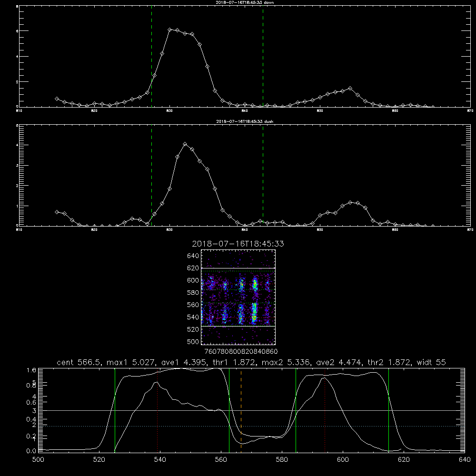The height and width of the screenshot is (476, 476).
Task: Click the 640 label on bottom plot x-axis
Action: tap(465, 460)
